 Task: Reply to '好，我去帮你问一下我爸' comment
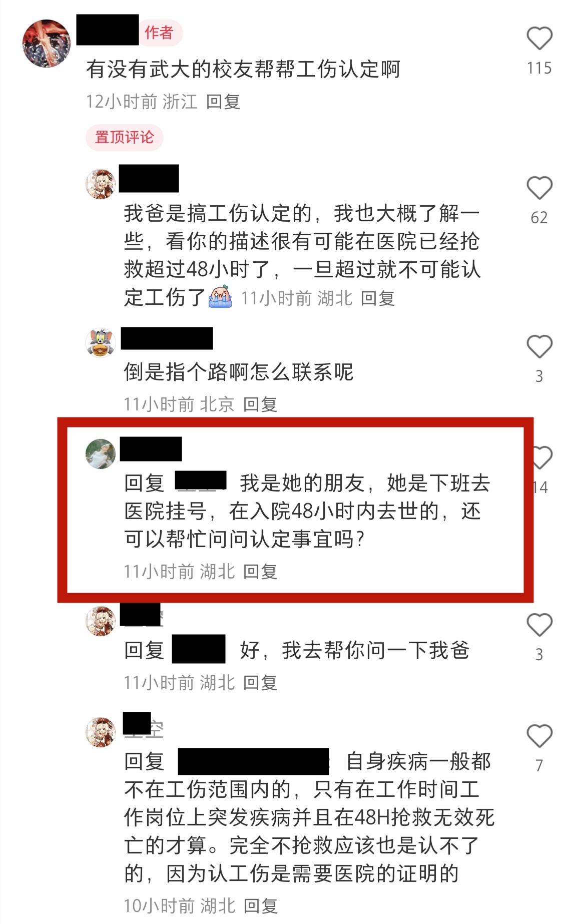tap(260, 683)
